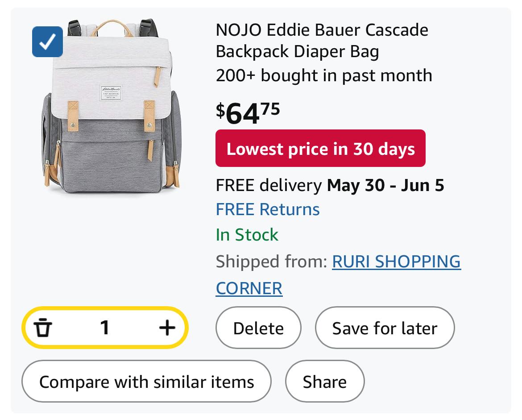522x420 pixels.
Task: Open the RURI SHOPPING seller link
Action: [396, 262]
